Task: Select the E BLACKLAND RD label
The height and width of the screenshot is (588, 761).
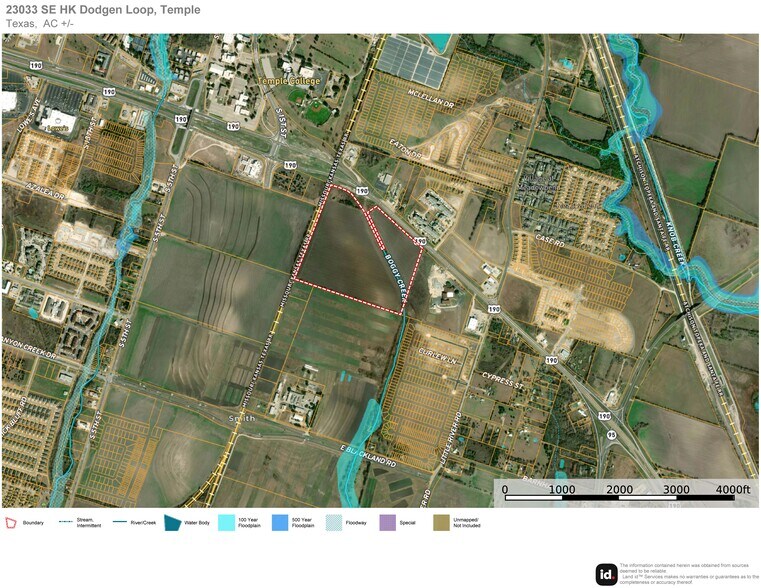Action: click(368, 456)
